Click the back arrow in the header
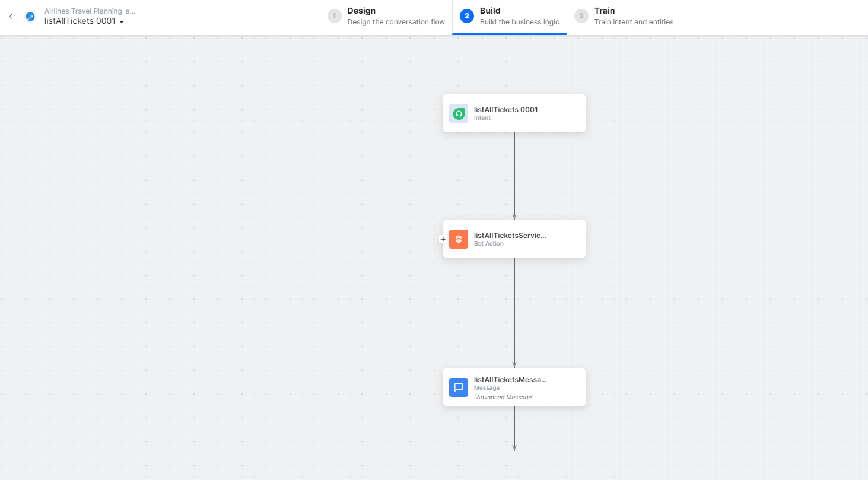868x480 pixels. click(x=11, y=17)
